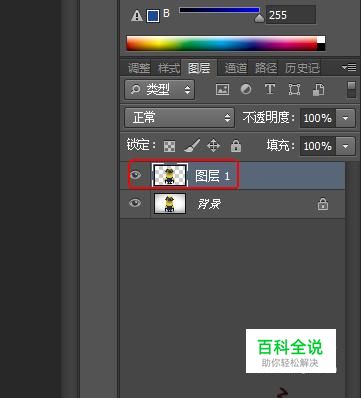Switch to the 调整 tab
Image resolution: width=361 pixels, height=398 pixels.
pos(139,69)
